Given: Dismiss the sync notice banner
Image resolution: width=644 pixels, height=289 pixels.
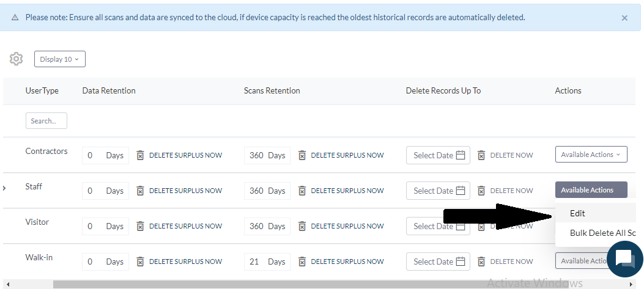Looking at the screenshot, I should (x=624, y=18).
